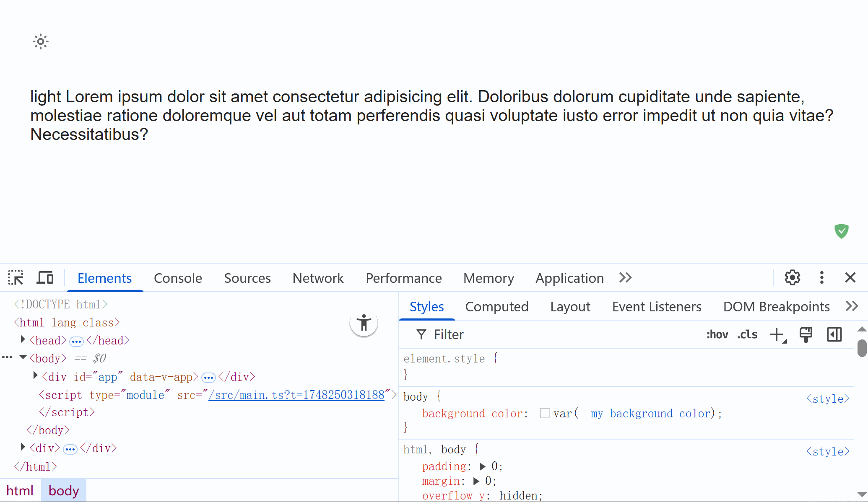The width and height of the screenshot is (868, 502).
Task: Click the styles pane scrollbar thumb
Action: [862, 348]
